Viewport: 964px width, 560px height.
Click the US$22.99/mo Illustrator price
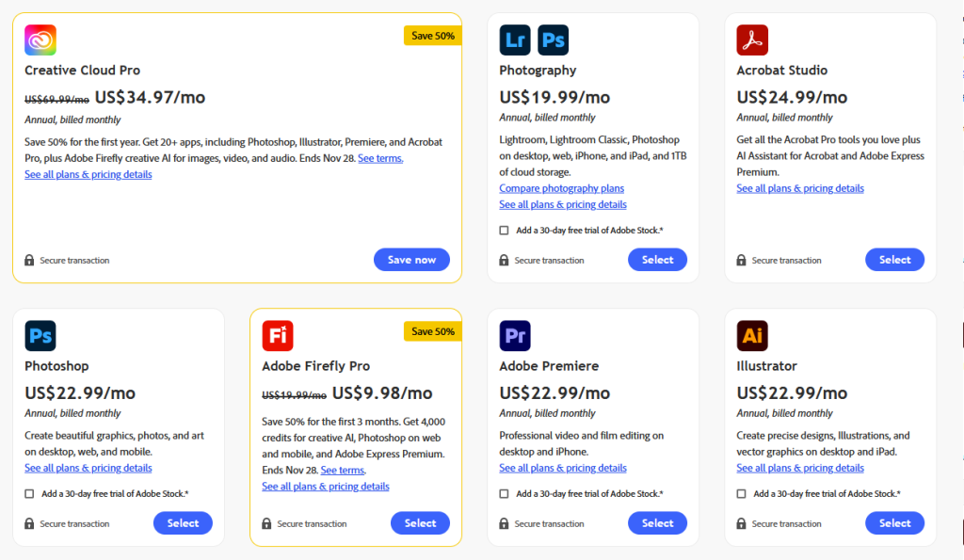coord(792,392)
